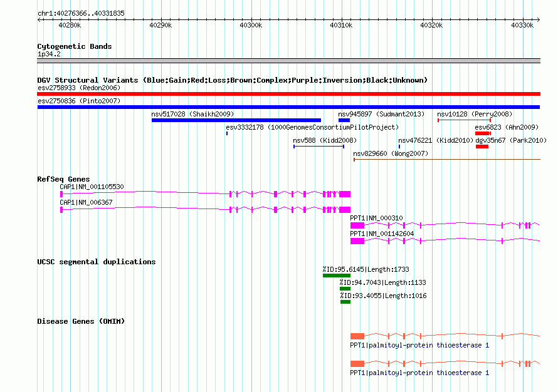Click the chr1:40276366..40331835 coordinate label
The width and height of the screenshot is (558, 392).
pyautogui.click(x=81, y=13)
